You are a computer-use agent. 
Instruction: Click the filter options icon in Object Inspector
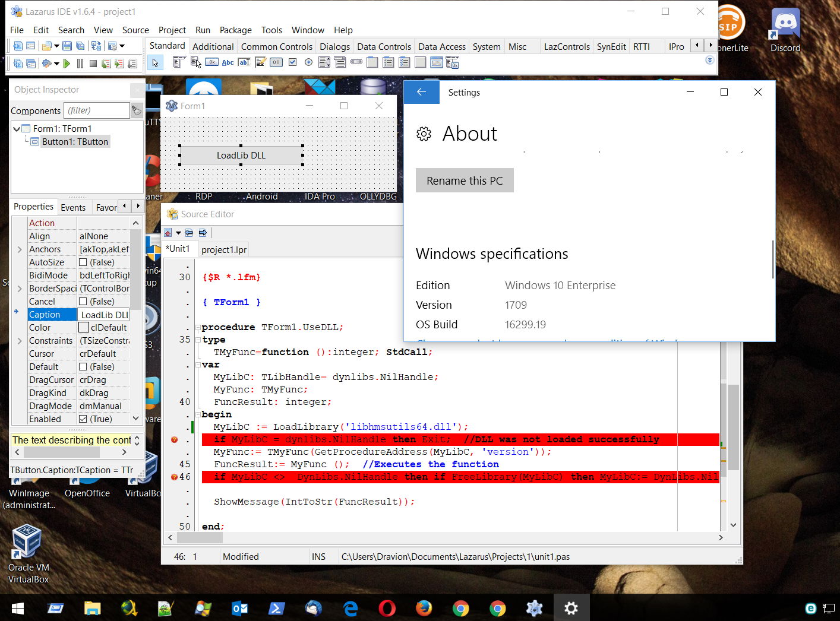pyautogui.click(x=137, y=110)
